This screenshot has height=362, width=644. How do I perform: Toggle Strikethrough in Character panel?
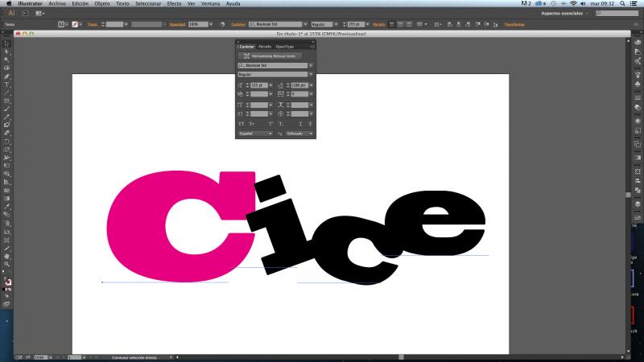pos(310,124)
